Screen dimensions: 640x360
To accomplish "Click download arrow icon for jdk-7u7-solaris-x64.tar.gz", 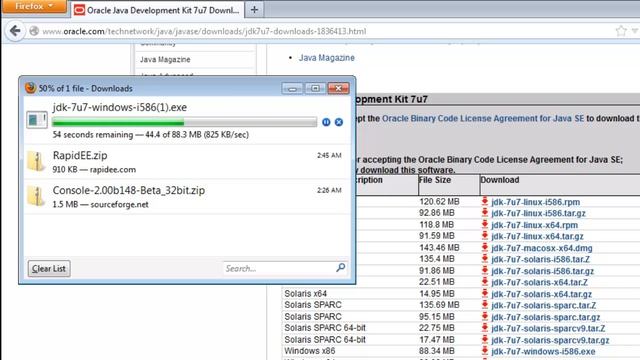I will pyautogui.click(x=484, y=293).
